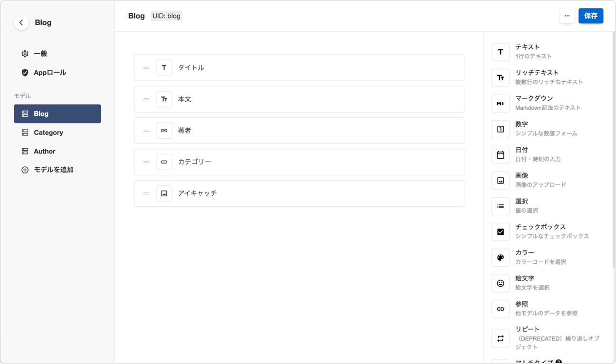
Task: Add the チェックボックス field type
Action: (500, 231)
